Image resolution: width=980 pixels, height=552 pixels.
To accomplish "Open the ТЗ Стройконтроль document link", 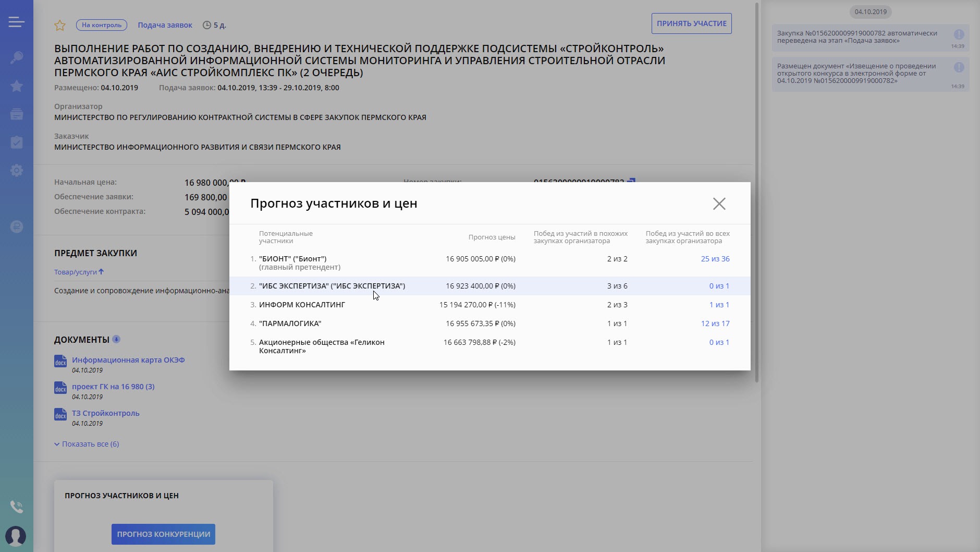I will [106, 413].
